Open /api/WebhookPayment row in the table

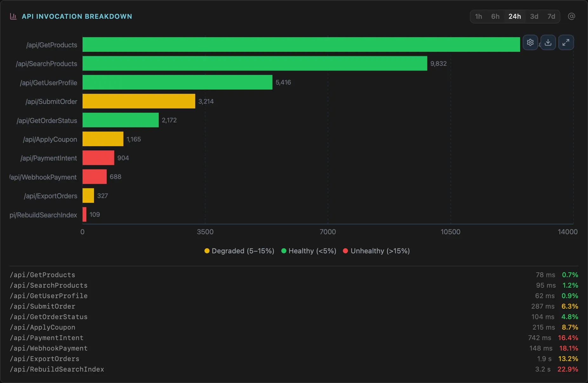coord(49,348)
